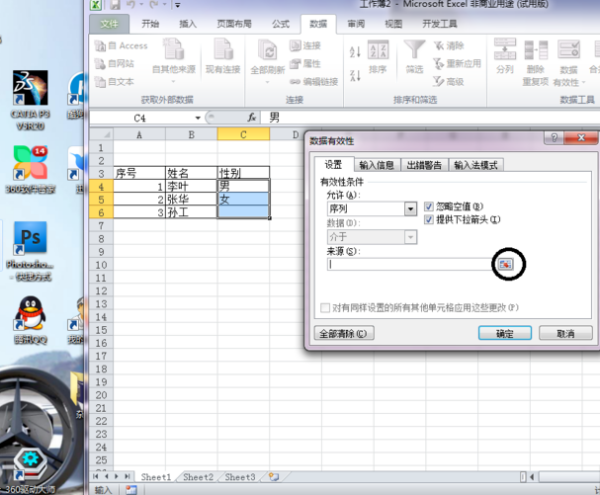Open the Sort (排序) dialog icon

point(378,50)
